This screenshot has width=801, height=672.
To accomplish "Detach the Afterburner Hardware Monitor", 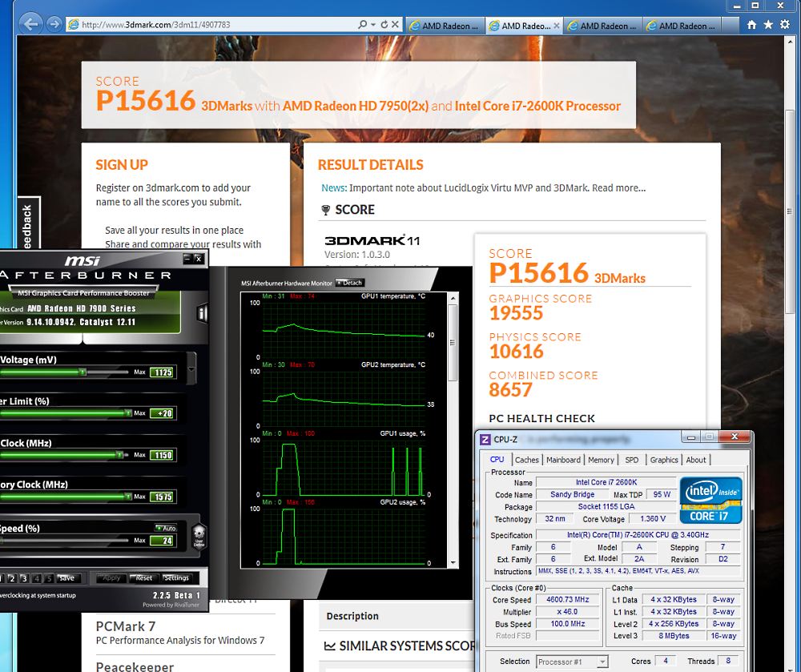I will 349,283.
